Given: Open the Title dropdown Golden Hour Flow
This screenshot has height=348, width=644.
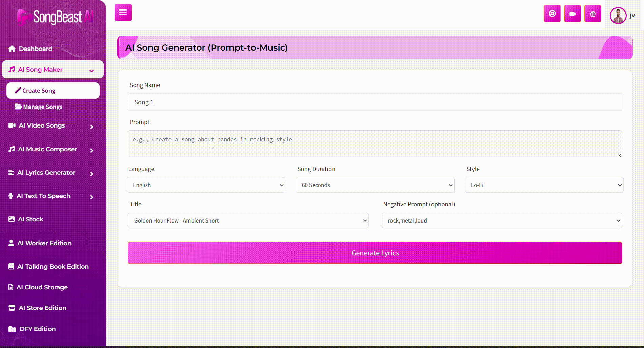Looking at the screenshot, I should pos(248,220).
